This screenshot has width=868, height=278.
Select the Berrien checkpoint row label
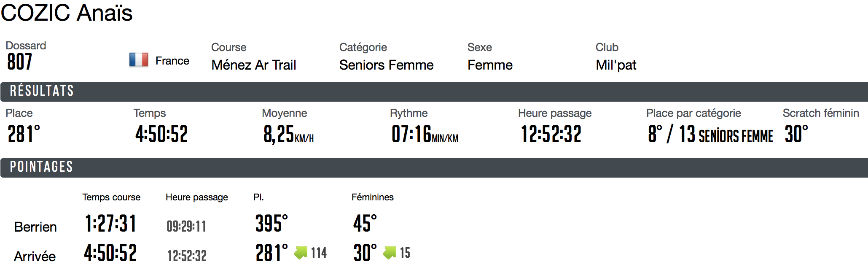[35, 227]
